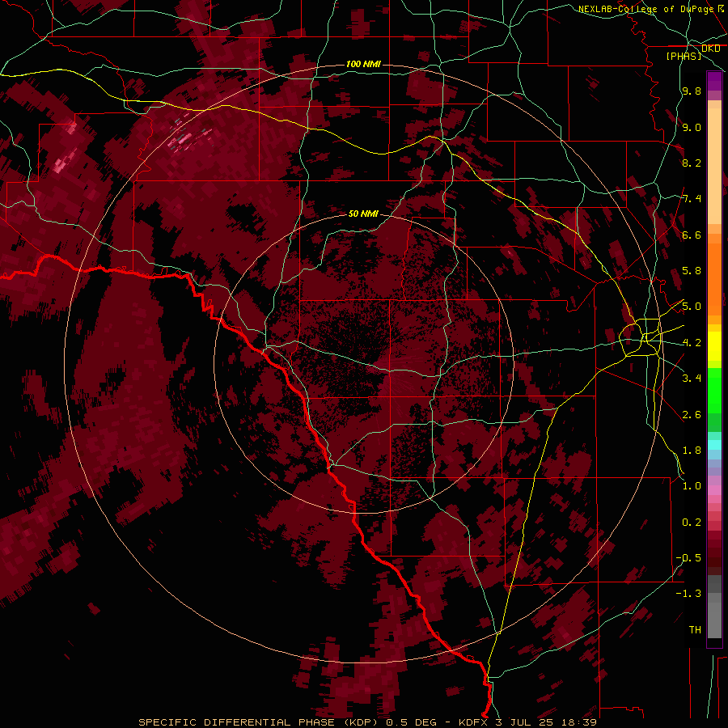The image size is (728, 728).
Task: Click the 1.0 scale label
Action: pos(692,486)
